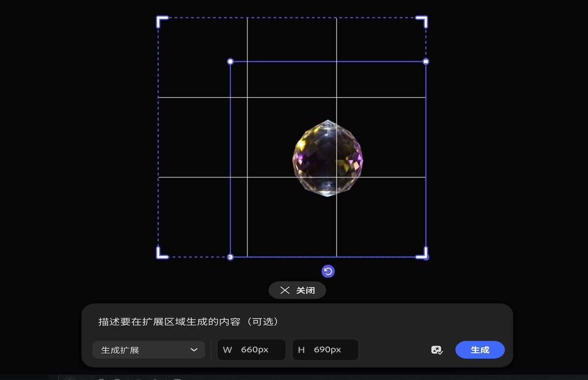Click the add reference image icon beside 生成
This screenshot has width=588, height=380.
[x=437, y=350]
